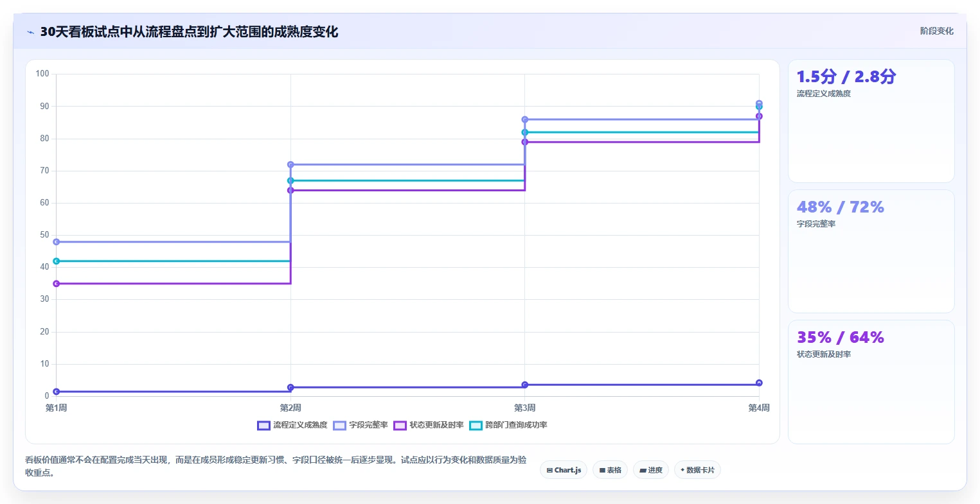Toggle 流程定义成熟度 series in legend

point(292,425)
